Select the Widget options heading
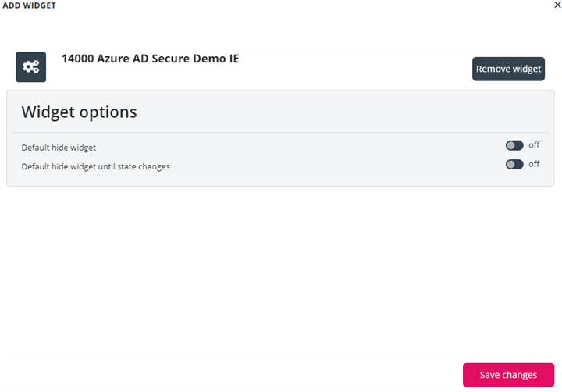This screenshot has height=392, width=562. 79,112
